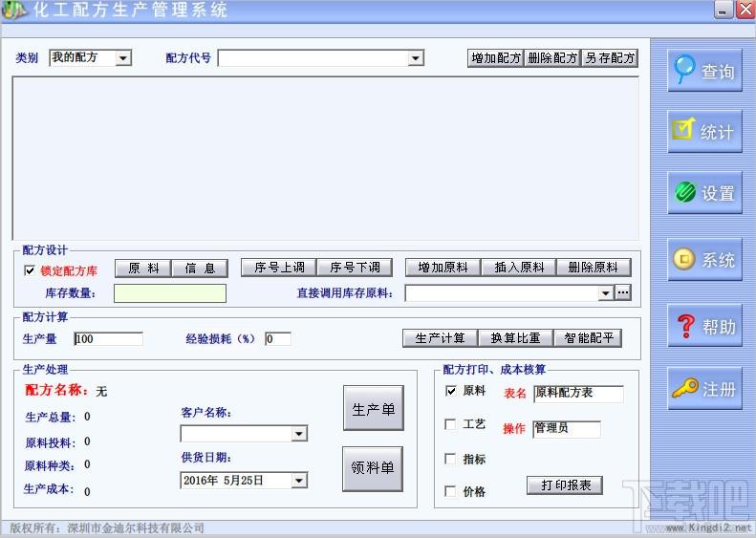This screenshot has width=756, height=538.
Task: Click the 增加原料 button
Action: [x=443, y=268]
